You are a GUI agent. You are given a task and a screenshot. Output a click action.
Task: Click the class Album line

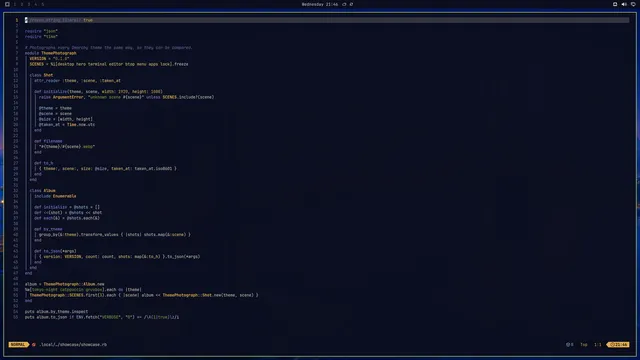pyautogui.click(x=42, y=191)
